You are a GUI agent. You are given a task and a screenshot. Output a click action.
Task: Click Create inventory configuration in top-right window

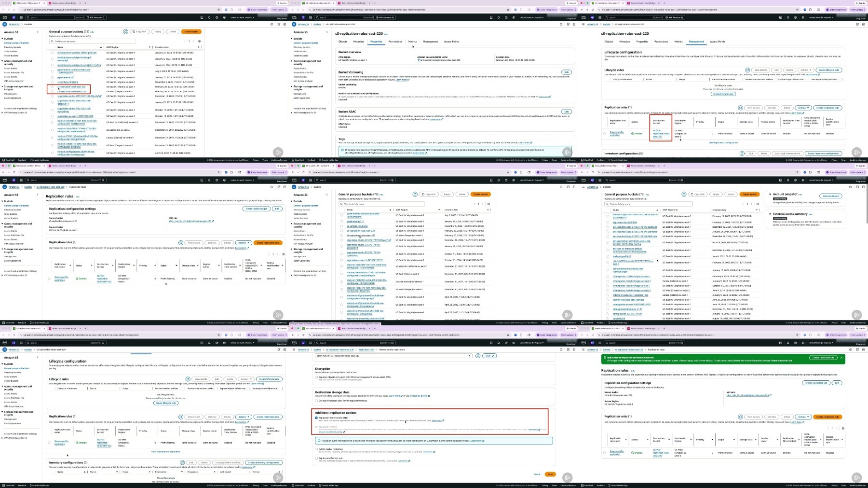click(824, 153)
